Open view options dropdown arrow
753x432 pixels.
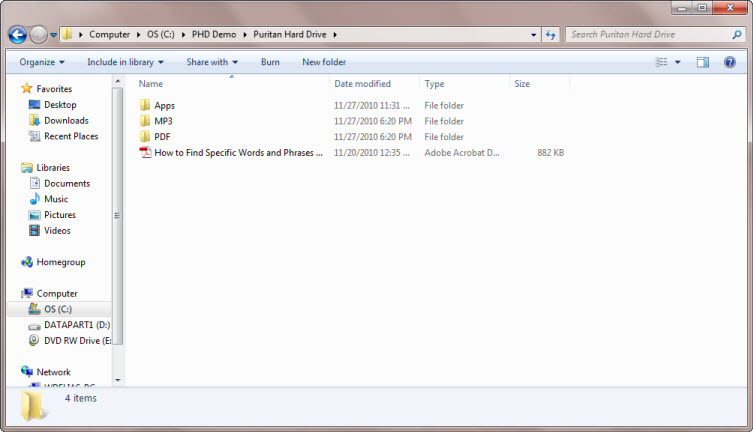pyautogui.click(x=678, y=62)
